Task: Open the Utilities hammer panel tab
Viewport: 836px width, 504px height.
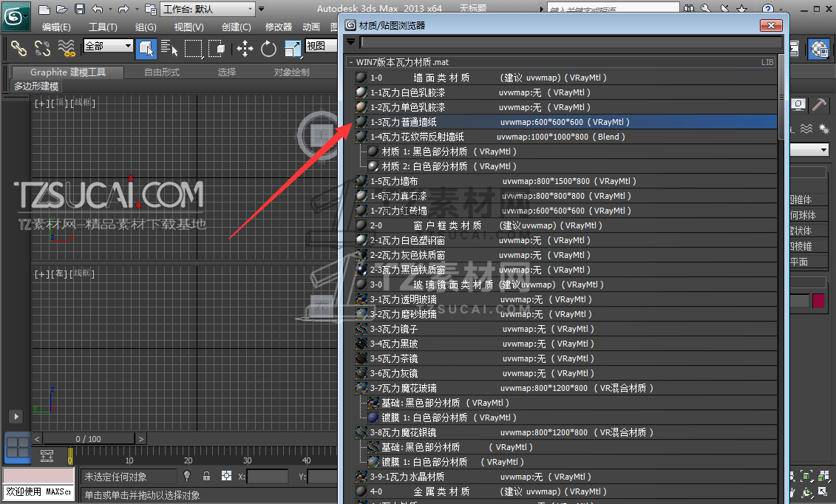Action: (x=818, y=104)
